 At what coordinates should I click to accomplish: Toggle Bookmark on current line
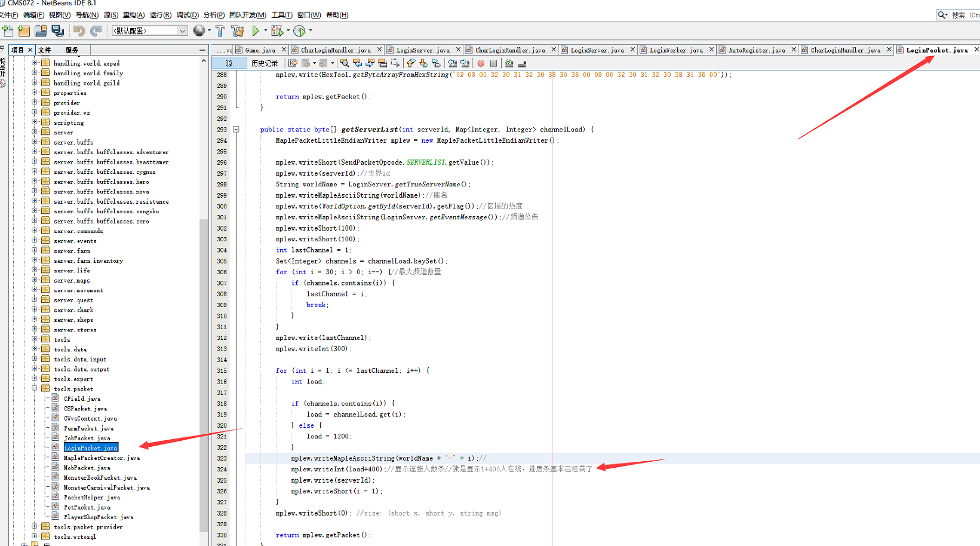(436, 63)
